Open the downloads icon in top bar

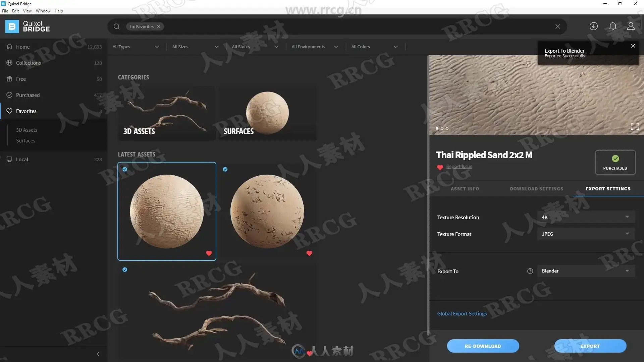tap(593, 26)
